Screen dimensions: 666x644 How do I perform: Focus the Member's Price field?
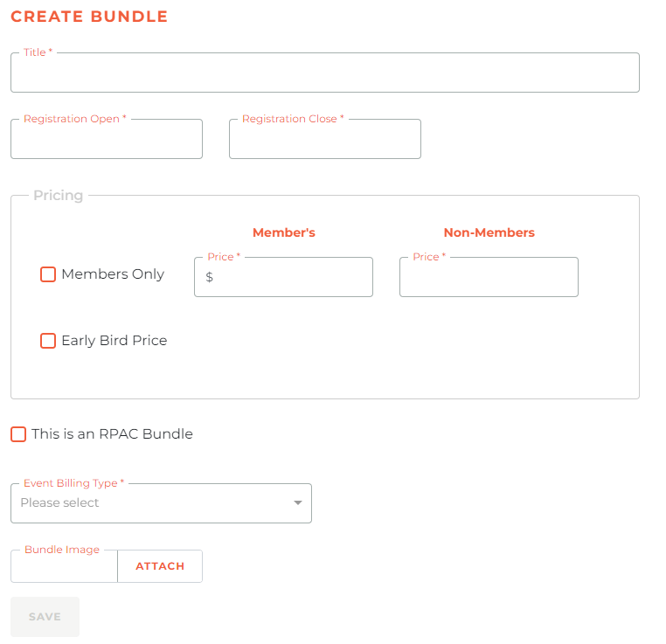(284, 277)
